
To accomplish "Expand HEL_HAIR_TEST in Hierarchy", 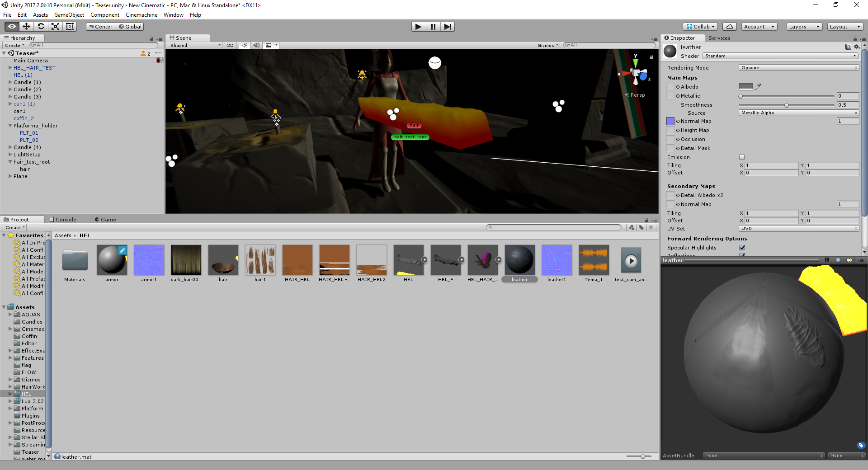I will (10, 68).
